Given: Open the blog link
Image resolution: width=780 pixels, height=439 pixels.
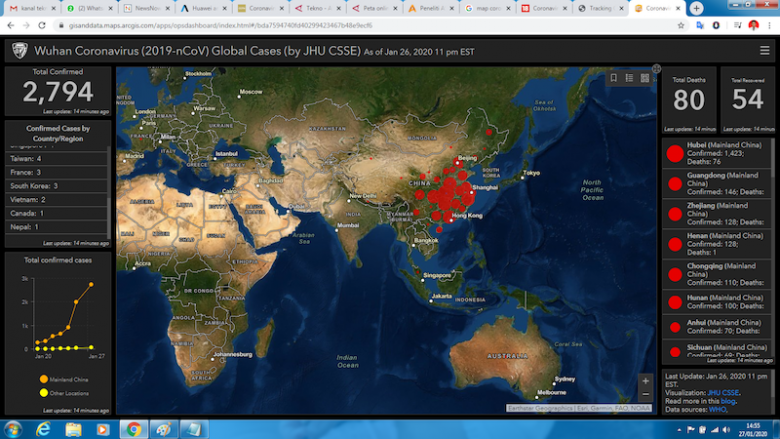Looking at the screenshot, I should click(726, 402).
